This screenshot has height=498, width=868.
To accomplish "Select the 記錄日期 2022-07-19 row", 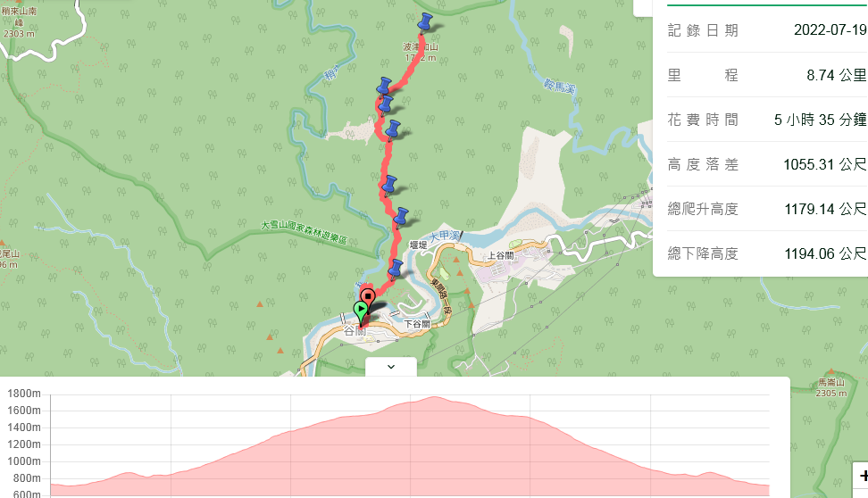I will 767,29.
